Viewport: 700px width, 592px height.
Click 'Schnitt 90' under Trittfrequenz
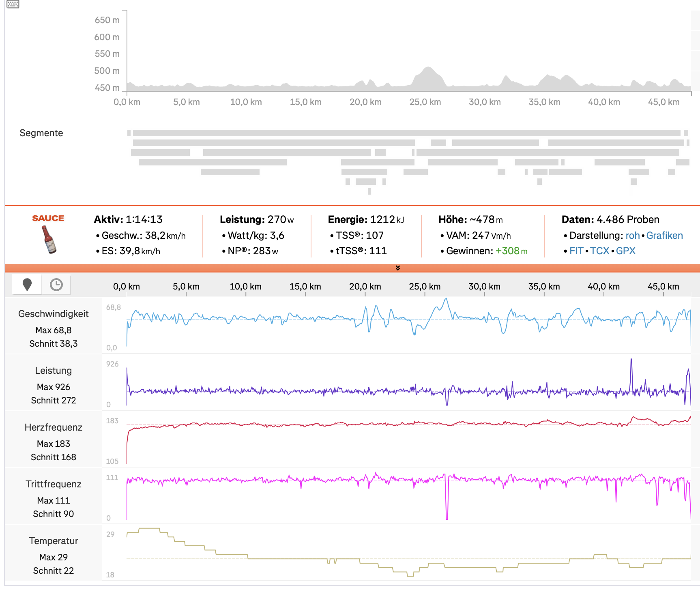(54, 514)
